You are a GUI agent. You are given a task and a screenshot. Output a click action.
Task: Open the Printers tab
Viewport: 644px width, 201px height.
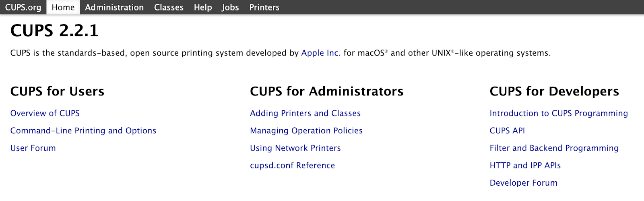(264, 7)
